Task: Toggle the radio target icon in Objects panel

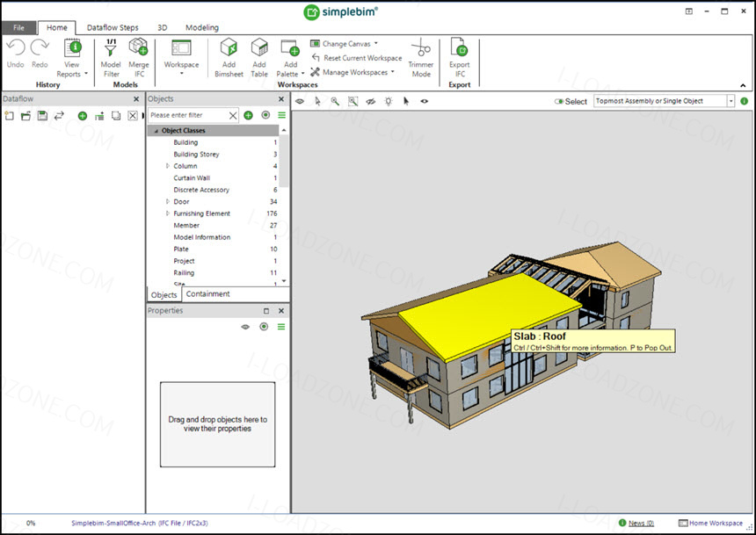Action: pyautogui.click(x=265, y=115)
